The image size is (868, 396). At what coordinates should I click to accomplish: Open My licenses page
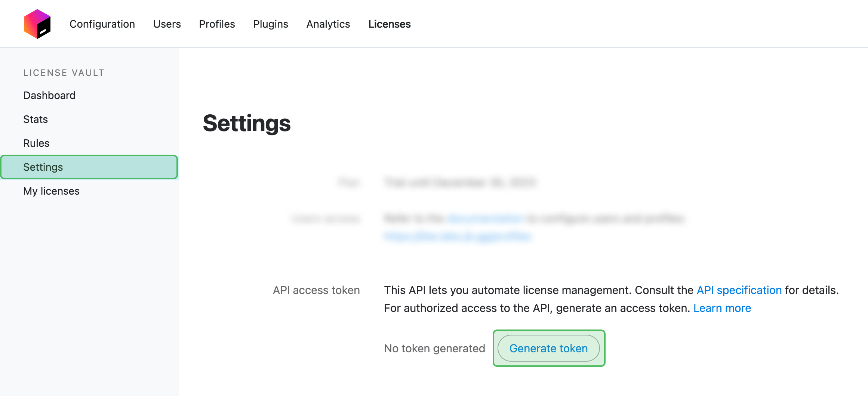coord(51,191)
